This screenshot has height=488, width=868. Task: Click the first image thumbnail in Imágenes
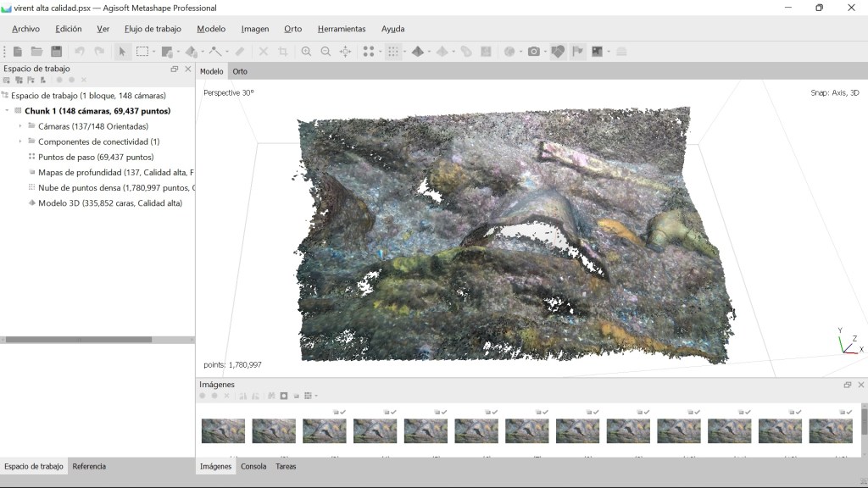point(223,430)
